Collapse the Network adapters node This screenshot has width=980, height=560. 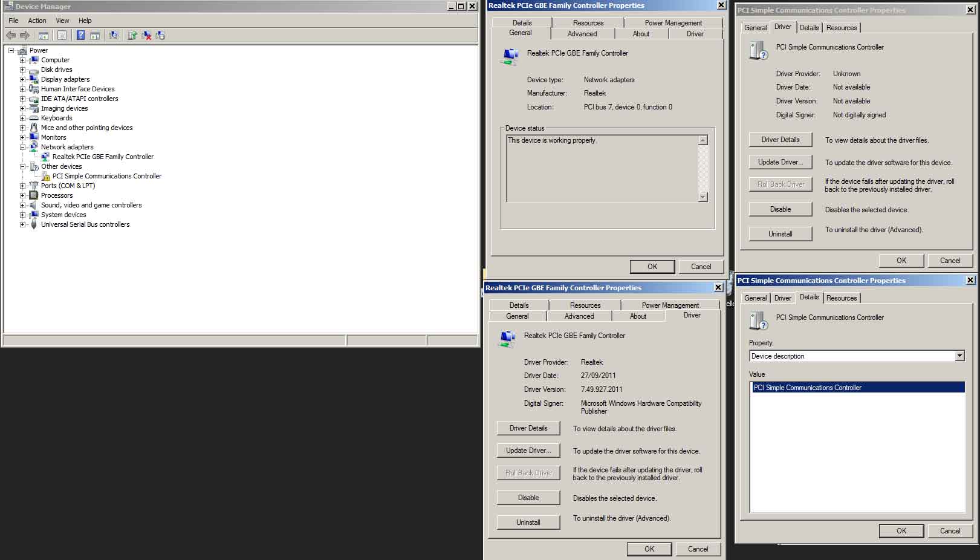coord(22,147)
